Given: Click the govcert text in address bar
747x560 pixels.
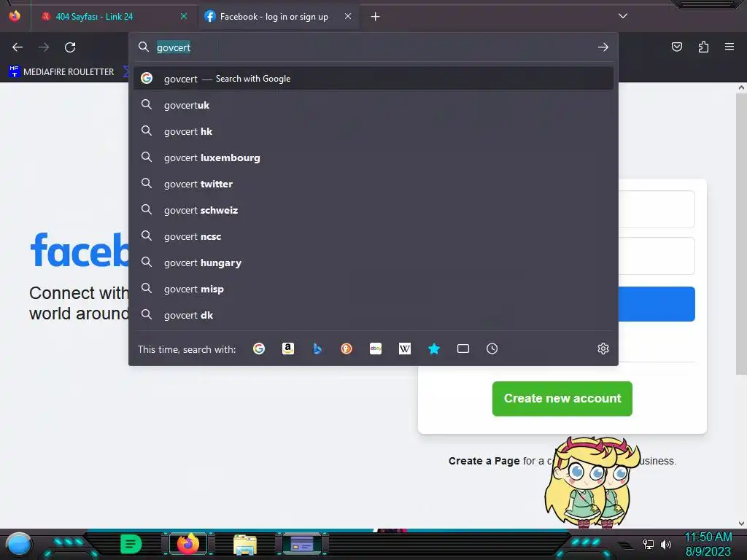Looking at the screenshot, I should tap(174, 47).
